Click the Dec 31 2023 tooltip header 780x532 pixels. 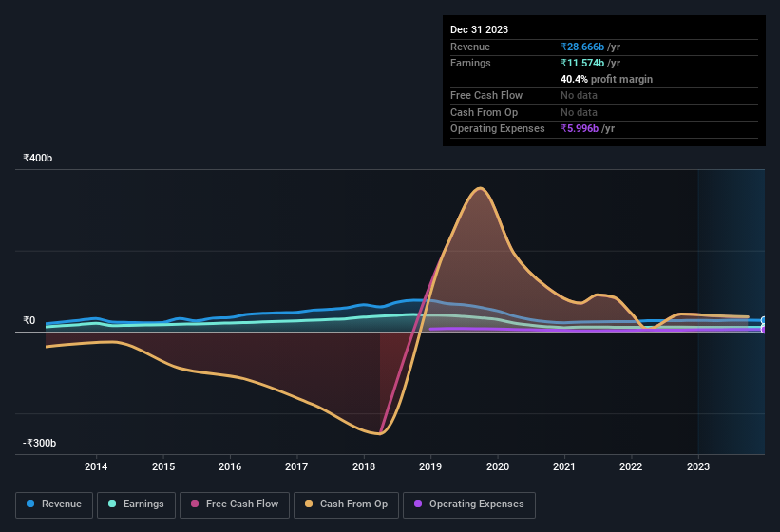(x=479, y=29)
